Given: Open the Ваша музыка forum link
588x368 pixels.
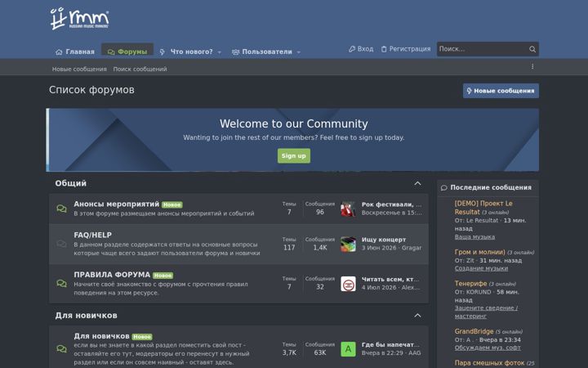Looking at the screenshot, I should (x=474, y=237).
